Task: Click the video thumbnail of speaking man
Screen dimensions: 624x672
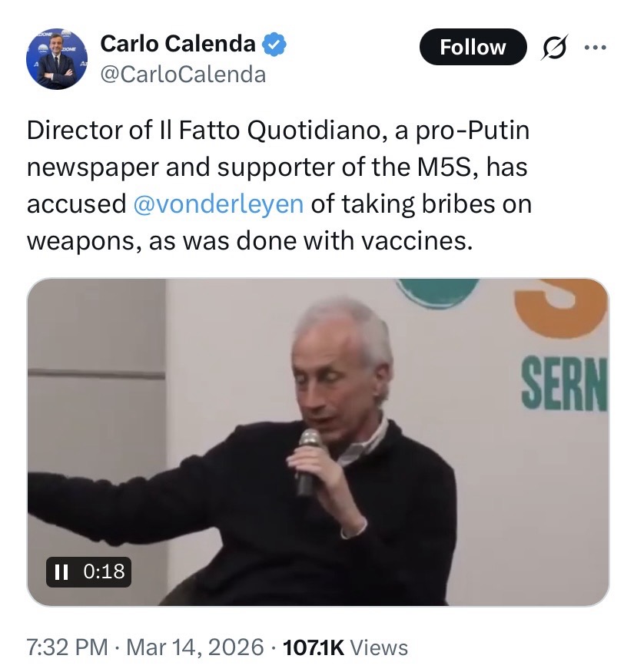Action: coord(318,442)
